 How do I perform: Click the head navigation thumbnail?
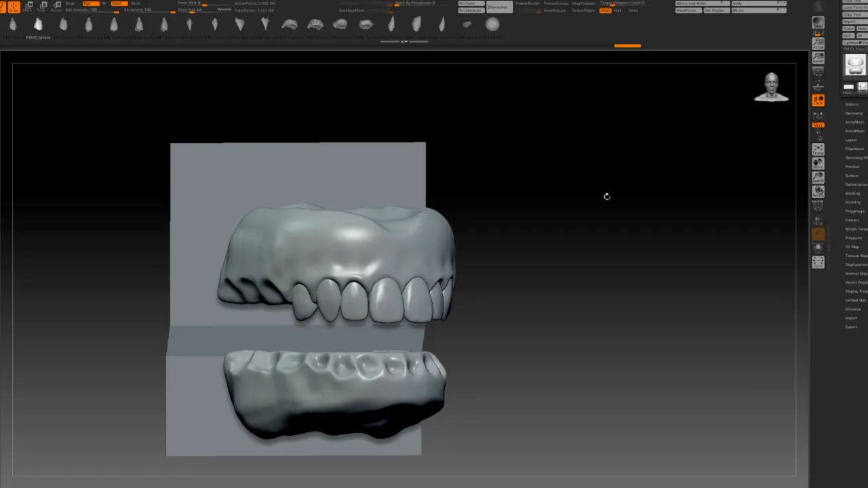click(771, 87)
